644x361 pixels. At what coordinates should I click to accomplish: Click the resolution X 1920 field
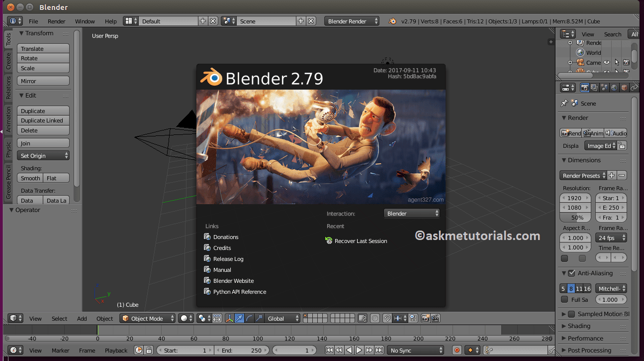(x=576, y=198)
